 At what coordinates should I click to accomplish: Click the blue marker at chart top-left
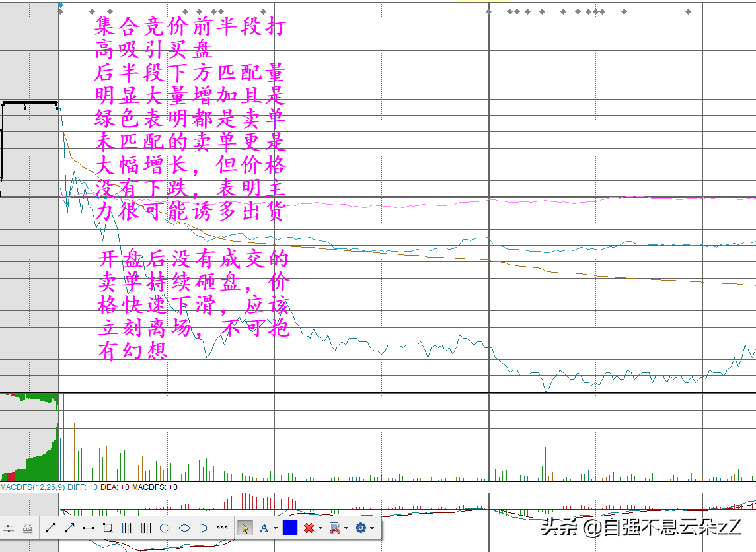[x=60, y=5]
